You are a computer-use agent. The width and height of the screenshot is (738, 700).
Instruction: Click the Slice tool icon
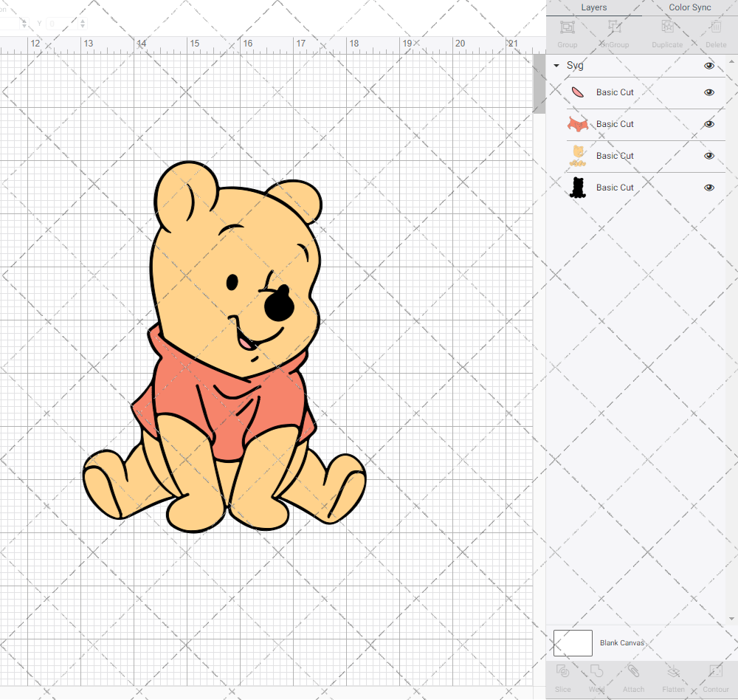coord(562,670)
